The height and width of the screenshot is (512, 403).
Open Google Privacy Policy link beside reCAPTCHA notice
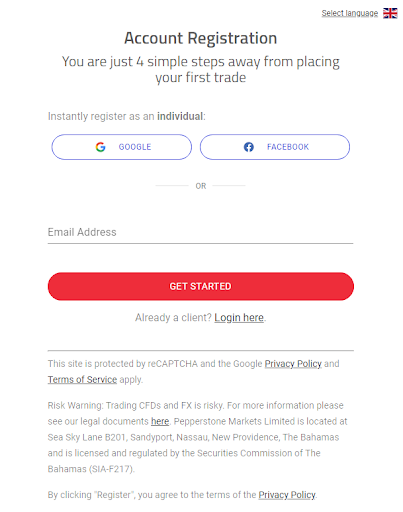[x=293, y=364]
